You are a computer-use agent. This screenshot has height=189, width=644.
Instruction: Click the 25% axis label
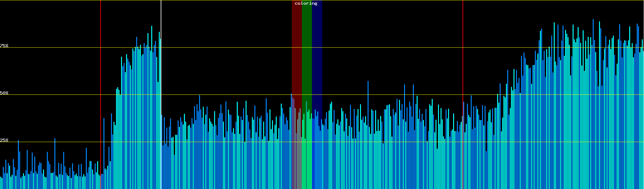click(x=4, y=140)
